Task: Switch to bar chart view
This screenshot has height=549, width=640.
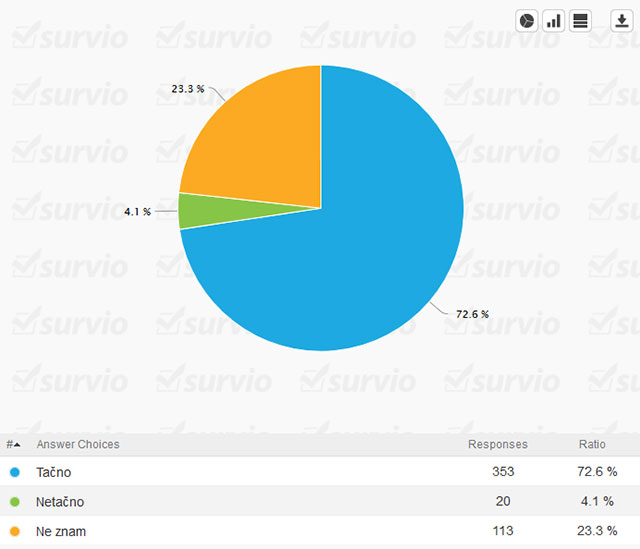Action: pos(553,21)
